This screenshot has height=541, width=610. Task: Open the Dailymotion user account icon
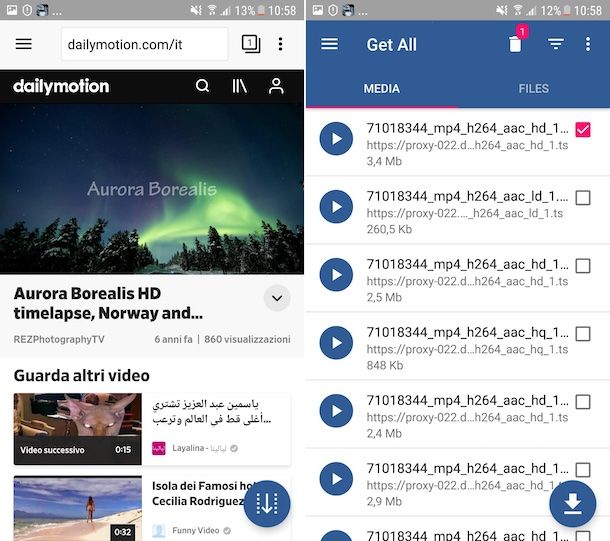coord(276,86)
